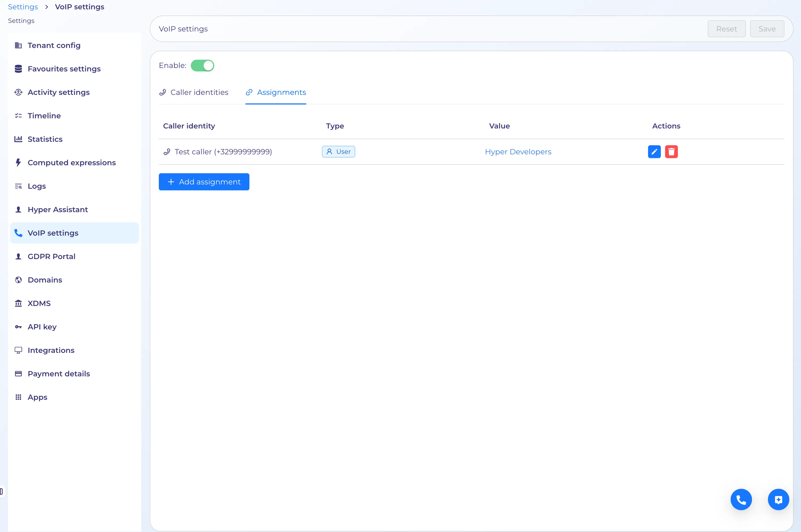Click the Payment details card icon
The width and height of the screenshot is (801, 532).
[x=18, y=374]
